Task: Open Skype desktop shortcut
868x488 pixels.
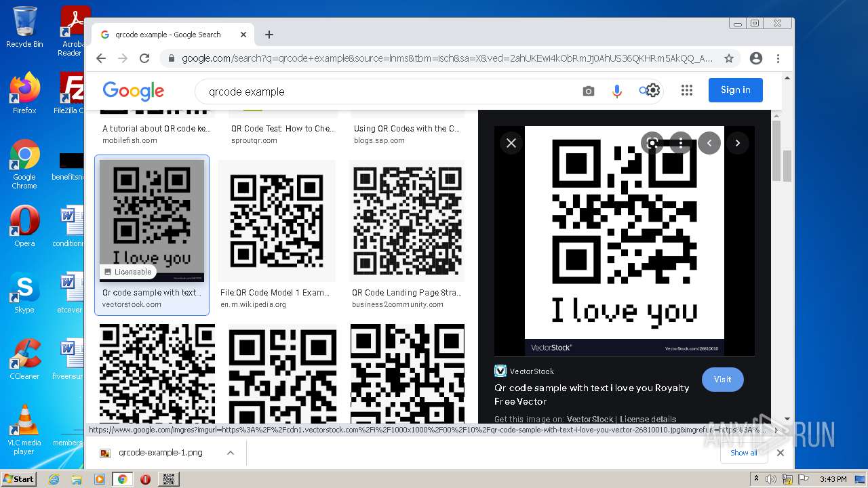Action: (x=24, y=293)
